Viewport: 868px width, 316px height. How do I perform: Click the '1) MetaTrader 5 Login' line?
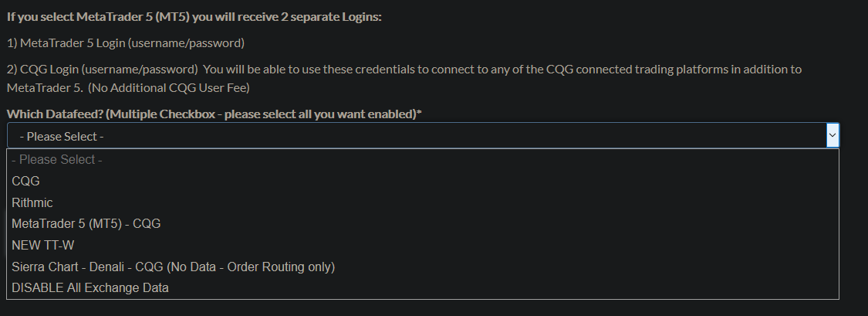coord(126,42)
